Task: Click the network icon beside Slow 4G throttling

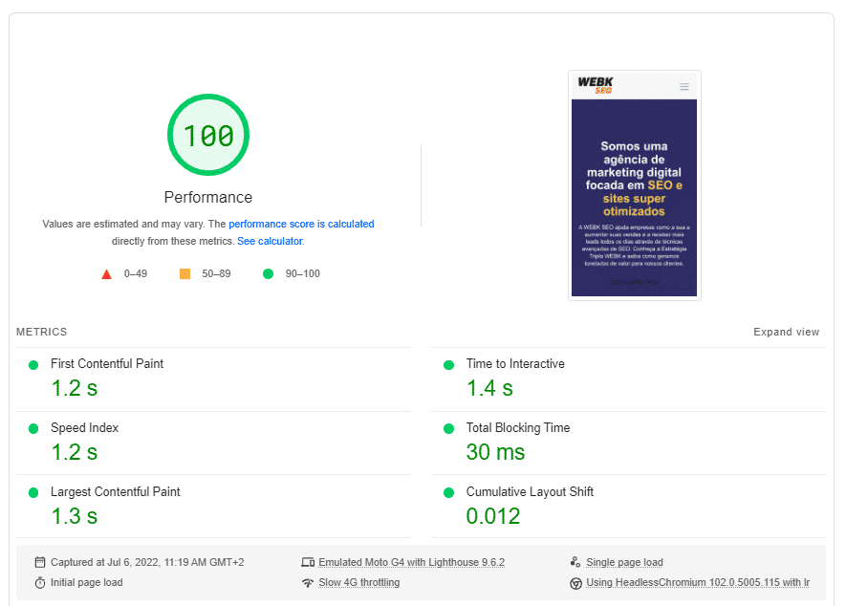Action: [x=308, y=582]
